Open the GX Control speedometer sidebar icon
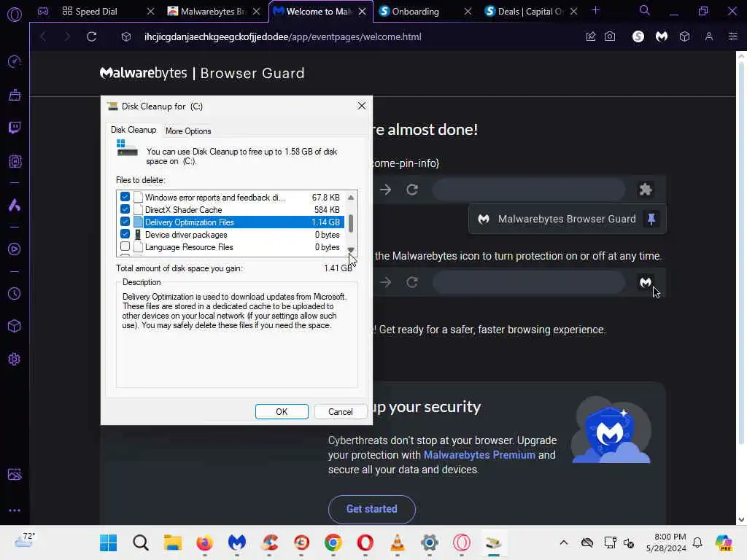This screenshot has width=747, height=560. click(x=15, y=61)
